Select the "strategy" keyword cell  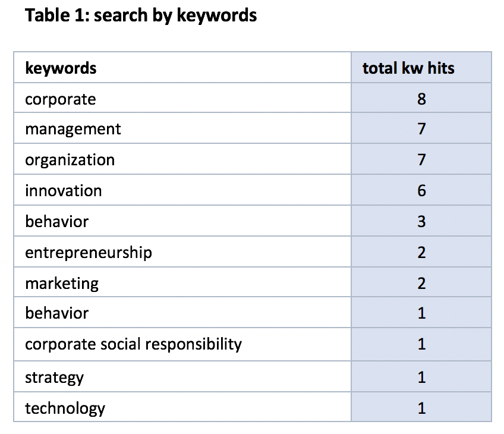[54, 378]
